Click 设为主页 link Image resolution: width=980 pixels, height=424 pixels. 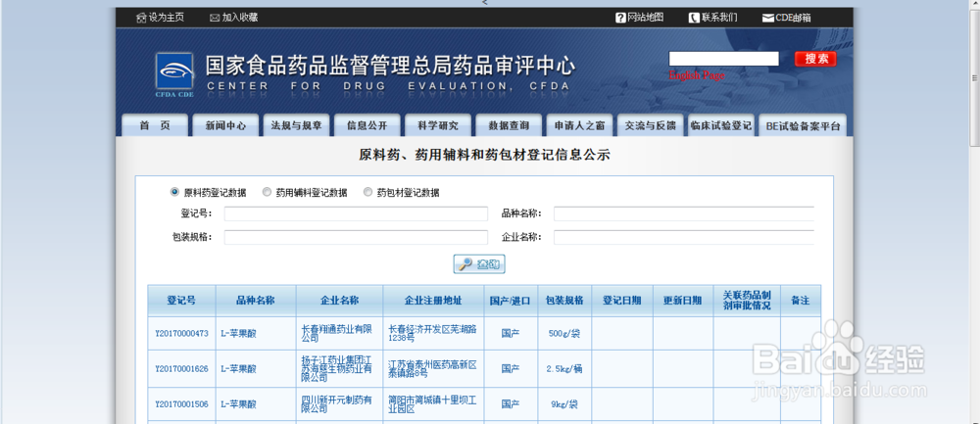coord(167,18)
